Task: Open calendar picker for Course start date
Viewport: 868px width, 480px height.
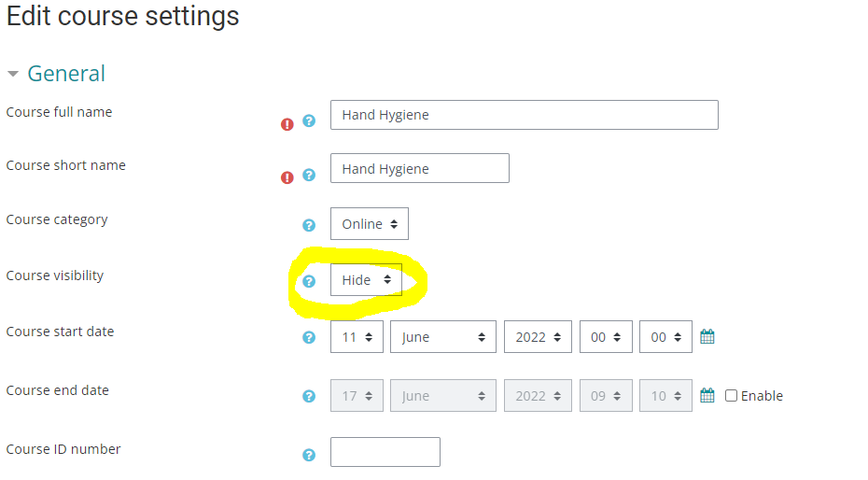Action: (x=707, y=337)
